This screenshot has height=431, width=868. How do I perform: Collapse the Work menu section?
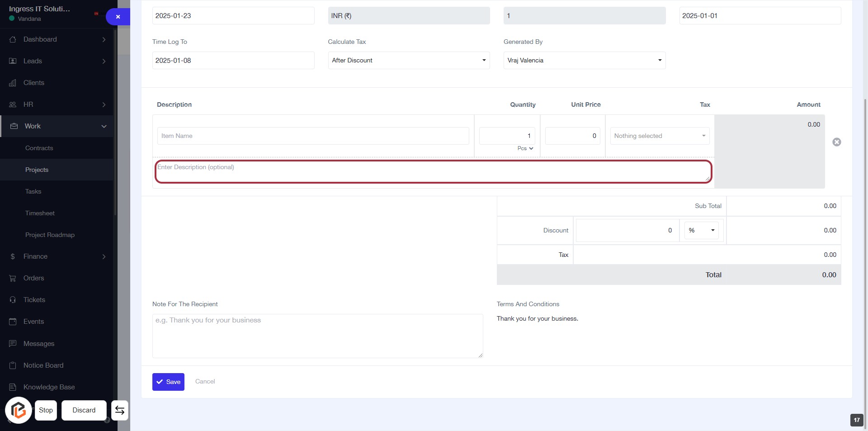104,126
